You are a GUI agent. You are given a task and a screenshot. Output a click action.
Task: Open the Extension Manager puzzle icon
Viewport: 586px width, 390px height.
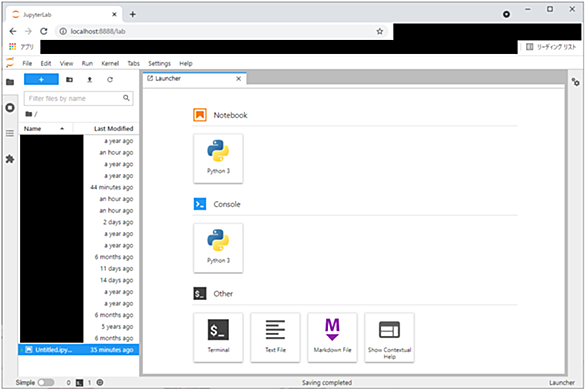point(10,159)
